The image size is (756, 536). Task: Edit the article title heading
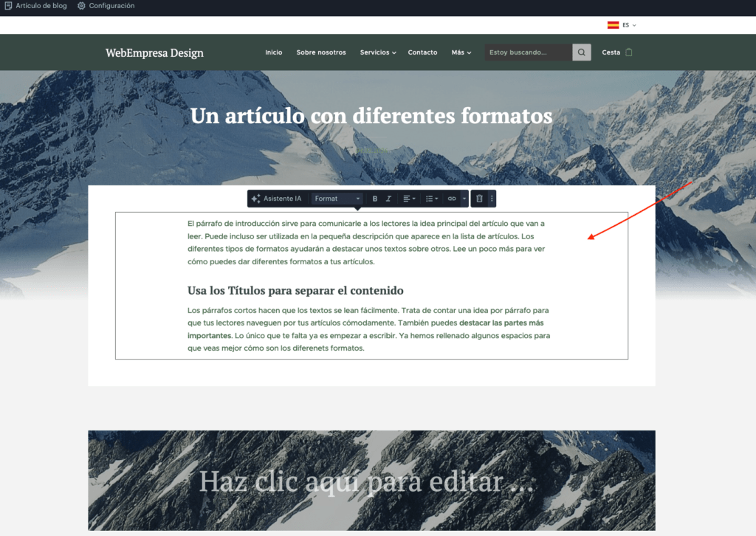[x=371, y=116]
